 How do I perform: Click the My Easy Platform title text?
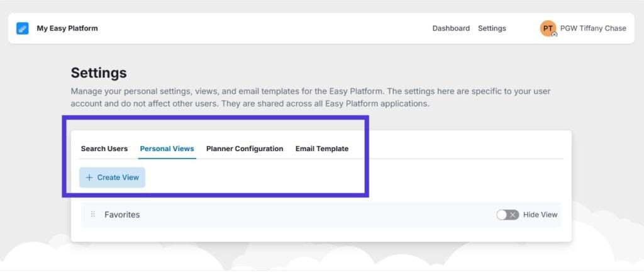[67, 28]
